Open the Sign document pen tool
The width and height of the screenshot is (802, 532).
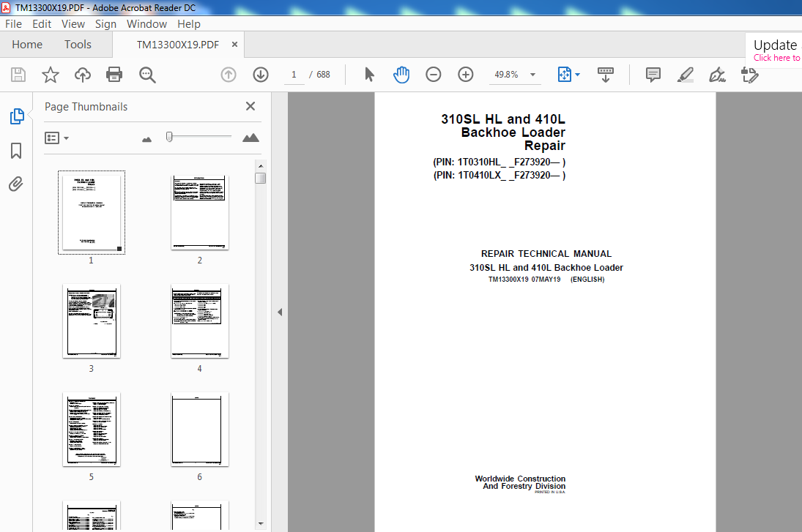click(x=717, y=75)
